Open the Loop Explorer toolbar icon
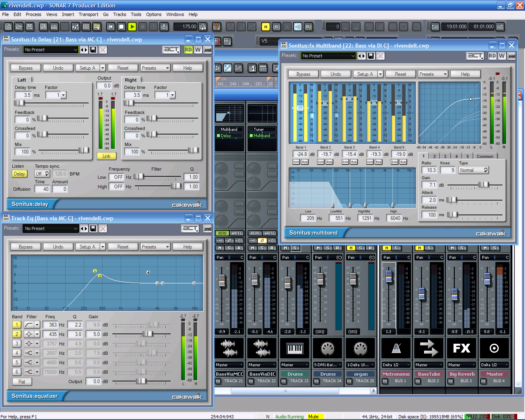Screen dimensions: 525x420 [x=97, y=27]
